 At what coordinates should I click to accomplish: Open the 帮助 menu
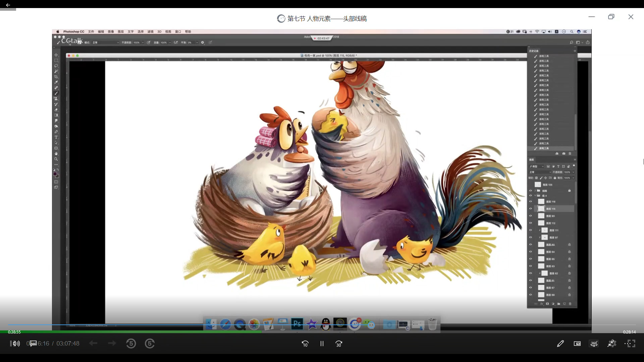tap(188, 32)
